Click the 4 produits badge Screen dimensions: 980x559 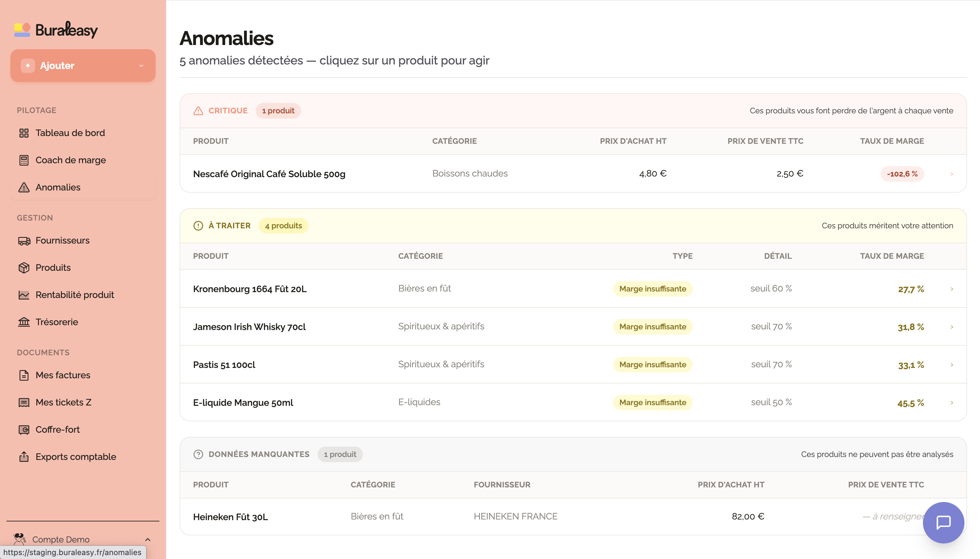click(284, 226)
